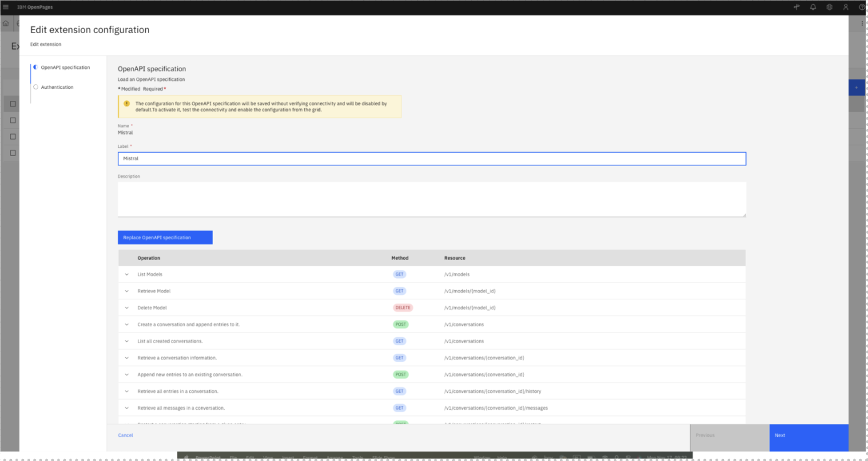Click the red DELETE method tag
The image size is (868, 461).
coord(403,308)
